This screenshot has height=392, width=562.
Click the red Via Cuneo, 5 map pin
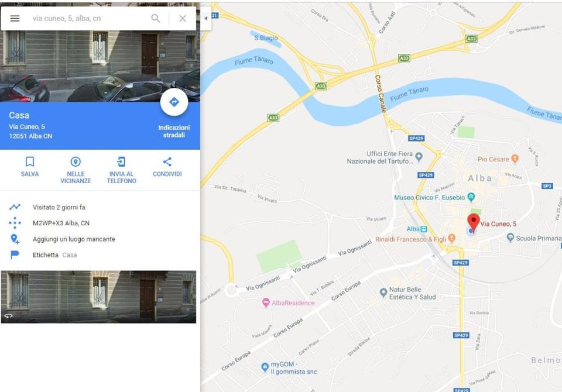tap(474, 222)
